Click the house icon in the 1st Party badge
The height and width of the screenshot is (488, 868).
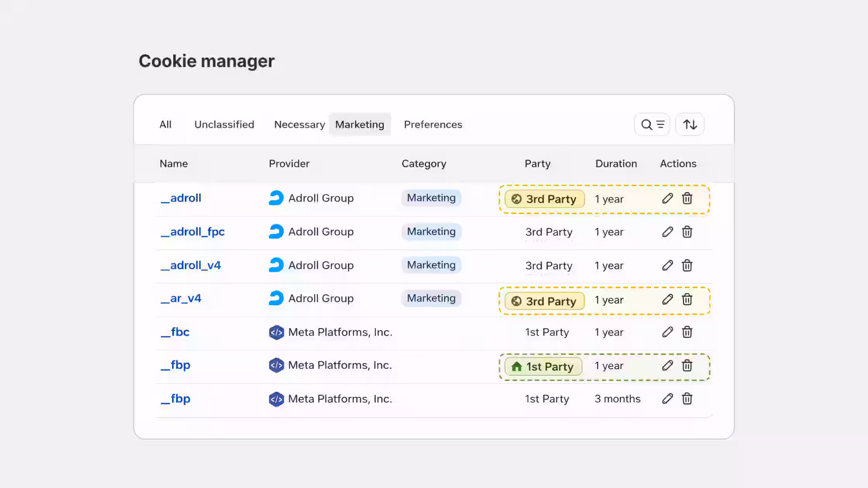coord(517,366)
